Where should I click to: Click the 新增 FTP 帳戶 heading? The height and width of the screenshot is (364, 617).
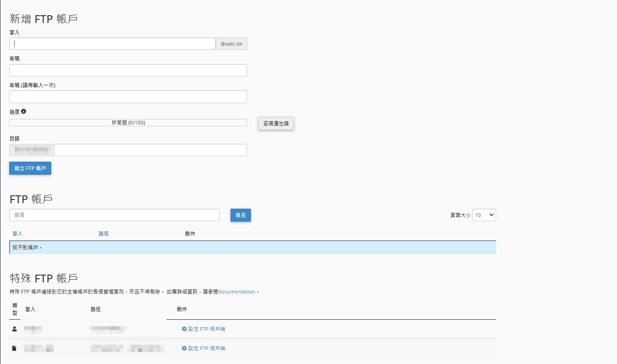[x=44, y=19]
